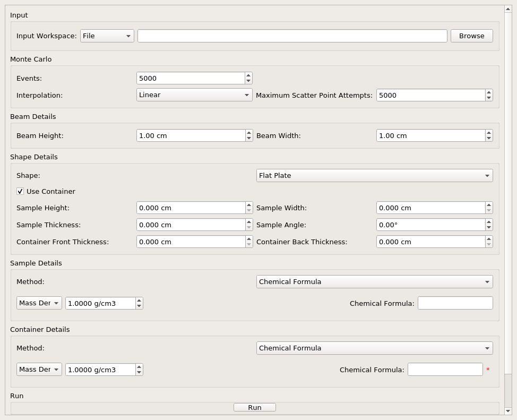Viewport: 517px width, 420px height.
Task: Click the Run button
Action: (x=255, y=407)
